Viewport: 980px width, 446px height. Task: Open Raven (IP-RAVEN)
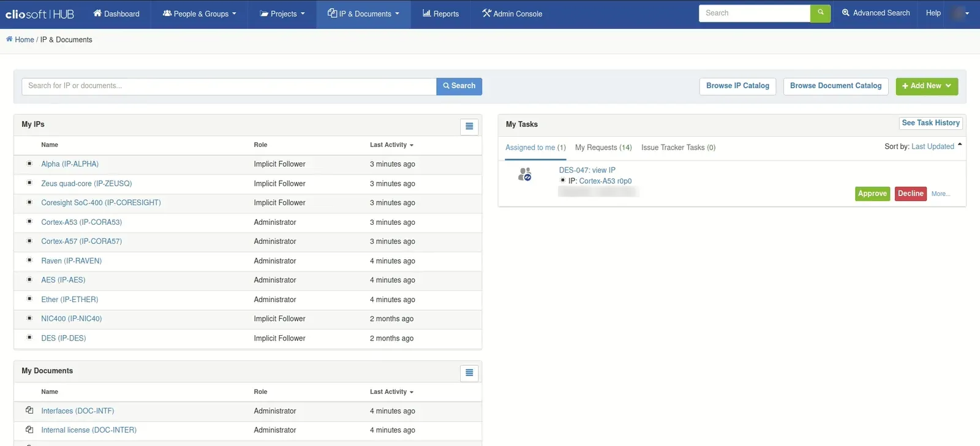click(x=71, y=261)
